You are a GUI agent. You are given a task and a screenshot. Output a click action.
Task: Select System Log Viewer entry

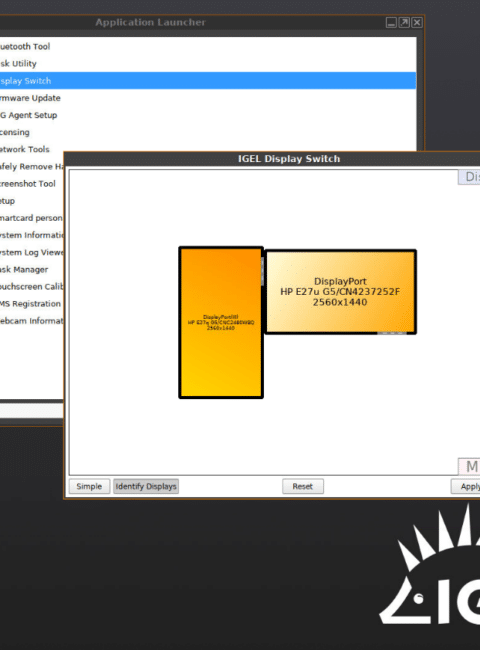coord(32,252)
